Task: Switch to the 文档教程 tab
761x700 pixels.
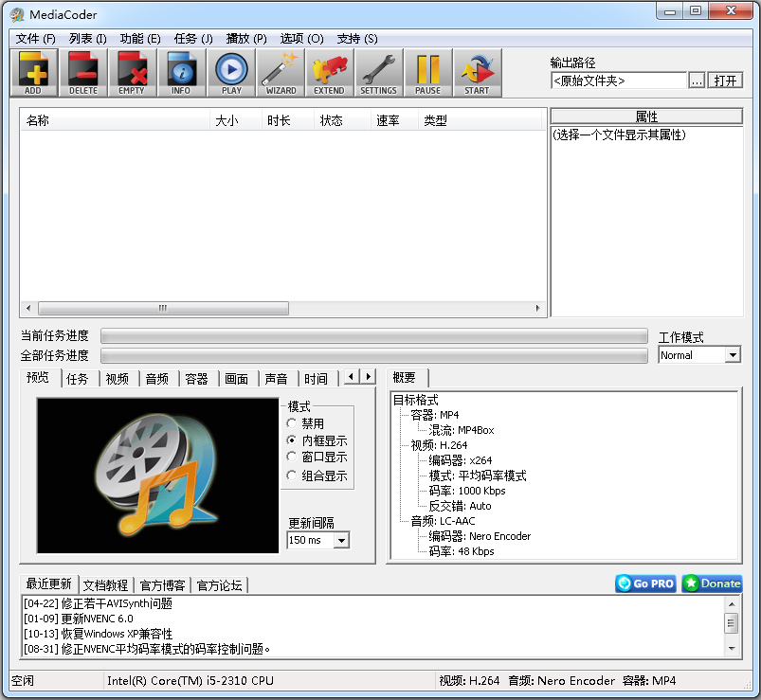Action: [x=105, y=585]
